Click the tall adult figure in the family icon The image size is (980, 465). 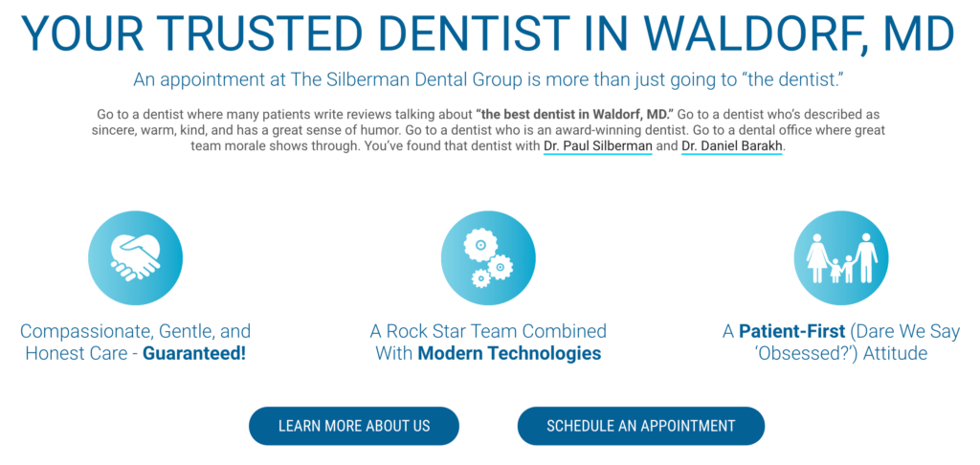[x=865, y=257]
